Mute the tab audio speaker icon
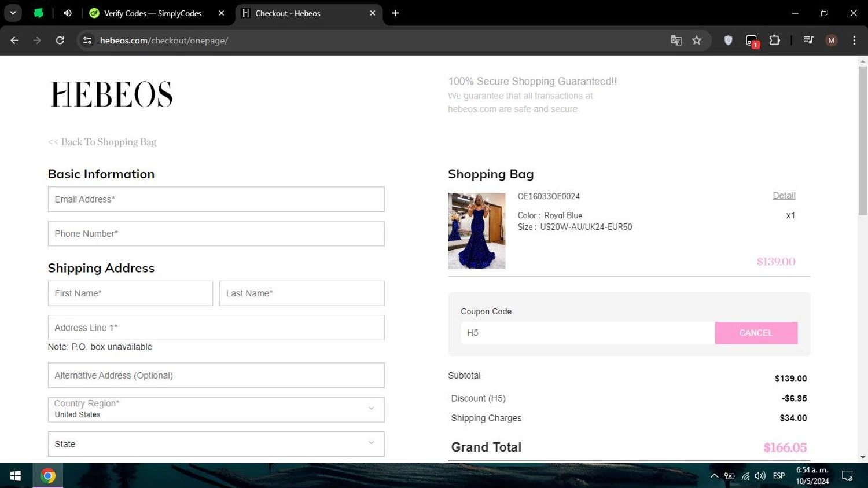 (x=68, y=13)
